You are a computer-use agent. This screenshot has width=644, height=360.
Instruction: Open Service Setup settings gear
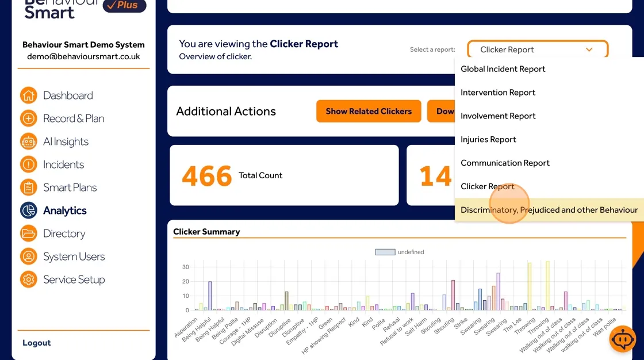(28, 279)
